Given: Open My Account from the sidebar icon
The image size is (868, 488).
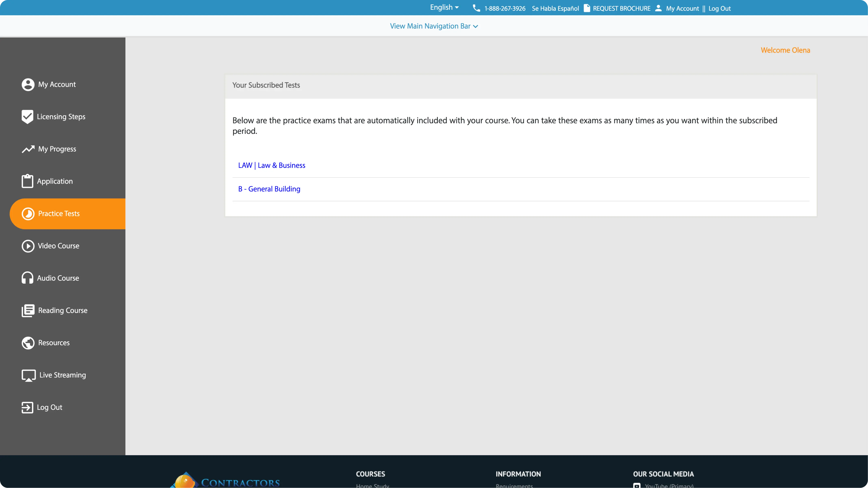Looking at the screenshot, I should [x=28, y=85].
